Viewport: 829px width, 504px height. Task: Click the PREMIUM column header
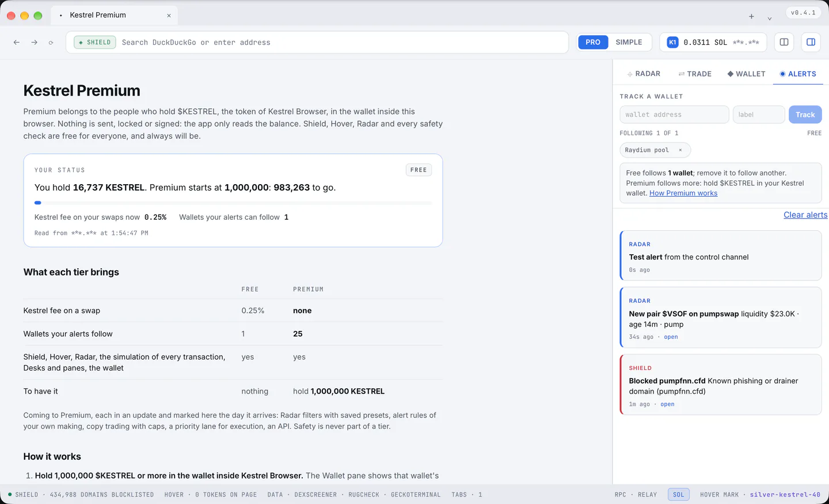tap(309, 289)
